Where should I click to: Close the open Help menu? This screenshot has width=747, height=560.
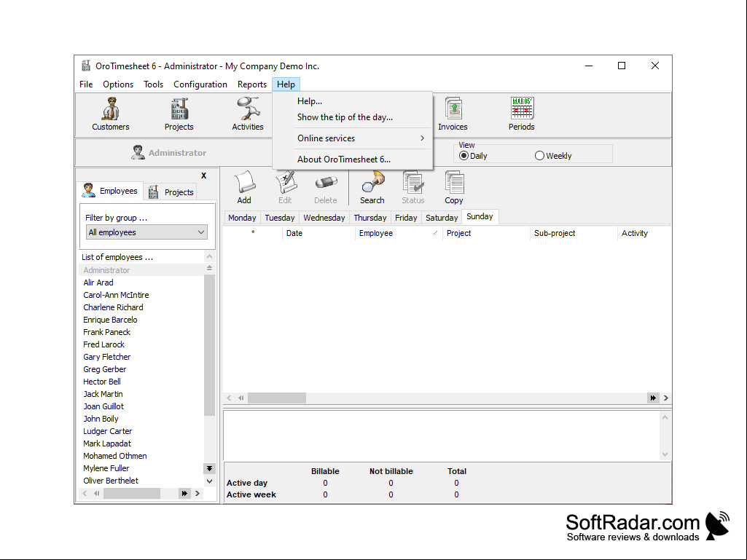(x=286, y=84)
